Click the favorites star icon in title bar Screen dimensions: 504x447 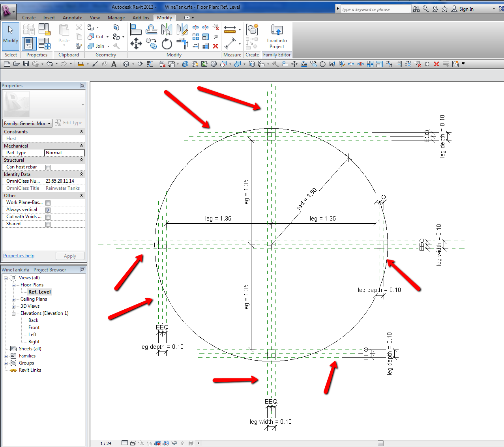coord(444,9)
